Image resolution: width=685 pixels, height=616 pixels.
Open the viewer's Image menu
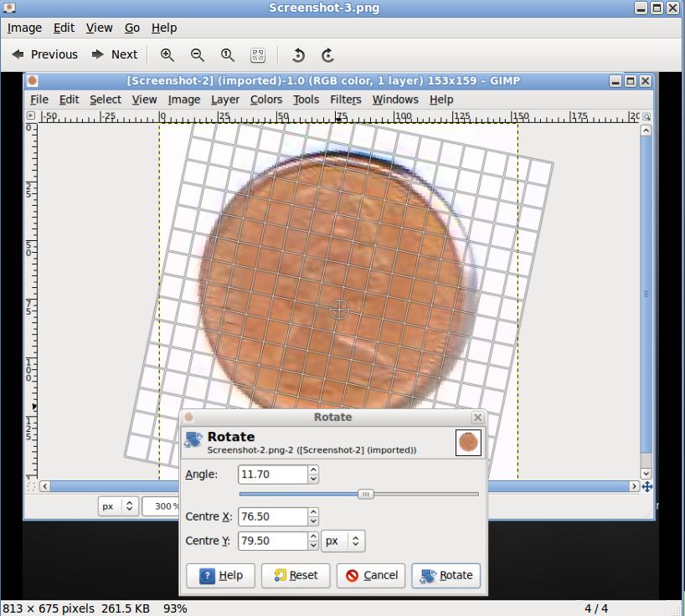point(24,28)
